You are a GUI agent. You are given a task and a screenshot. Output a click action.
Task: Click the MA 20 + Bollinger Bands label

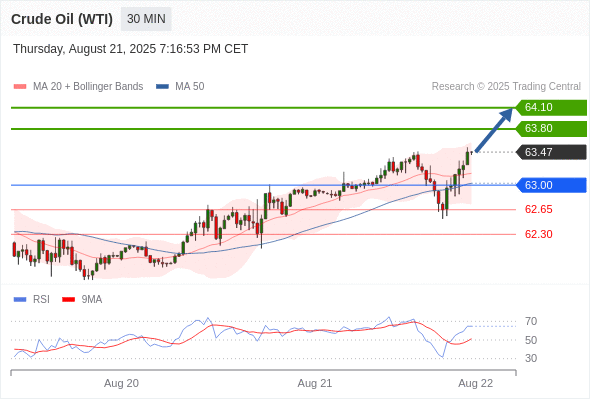click(88, 87)
